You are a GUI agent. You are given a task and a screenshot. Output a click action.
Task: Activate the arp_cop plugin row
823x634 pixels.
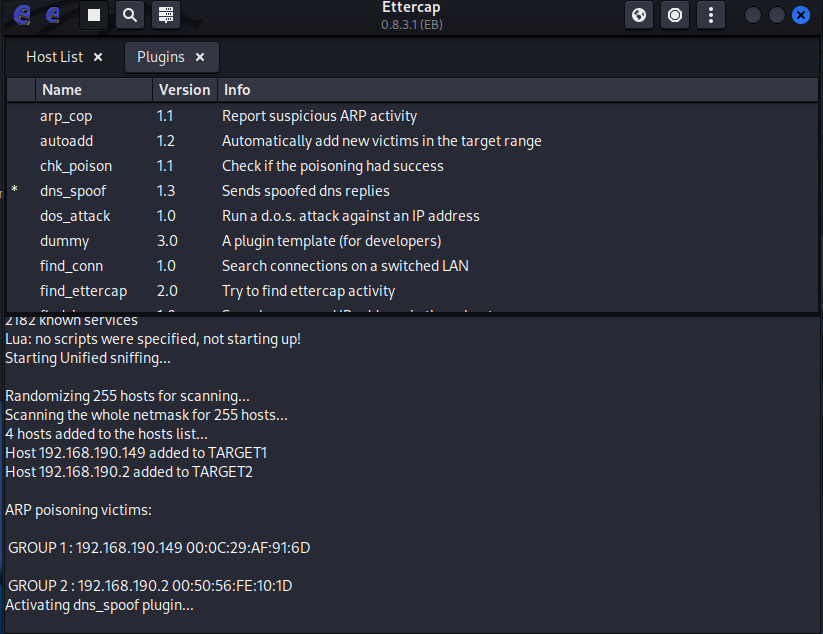[66, 116]
